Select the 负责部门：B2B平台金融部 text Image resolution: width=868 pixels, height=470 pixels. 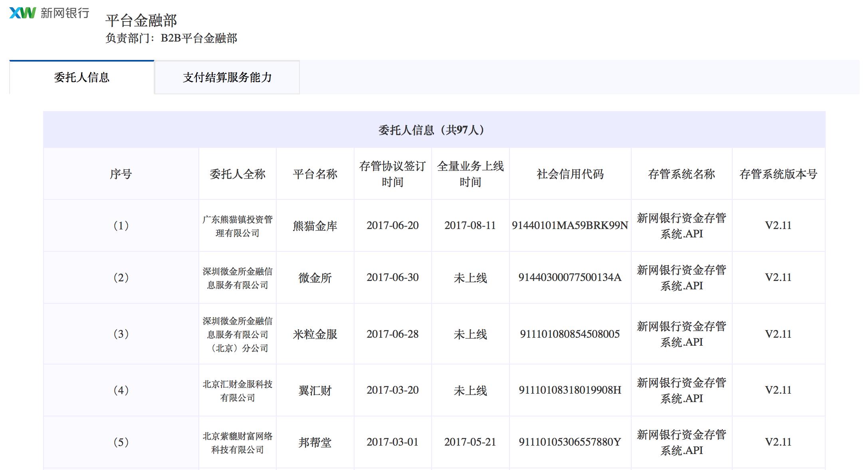pyautogui.click(x=171, y=38)
